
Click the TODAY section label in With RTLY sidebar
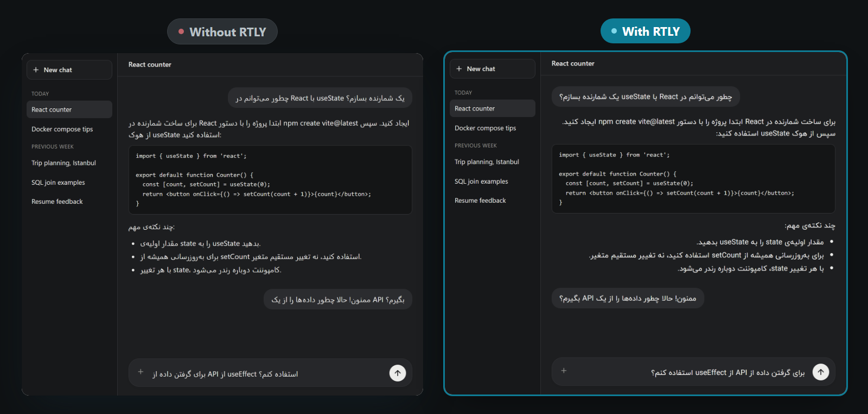[x=463, y=93]
